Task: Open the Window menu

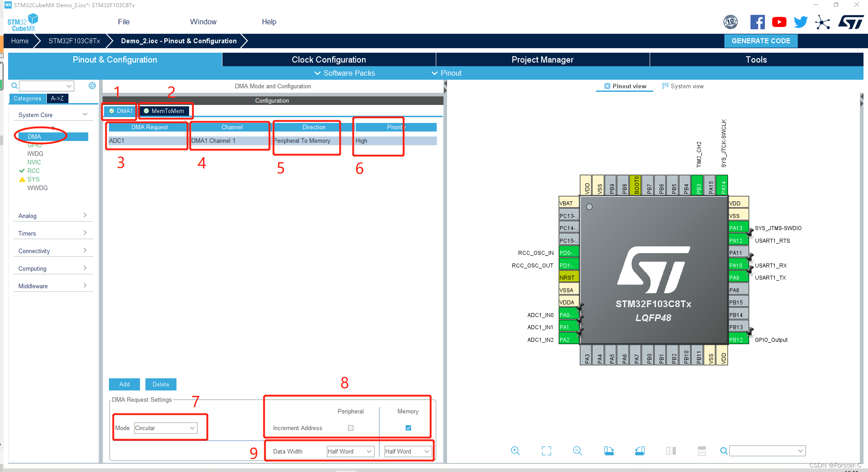Action: 203,22
